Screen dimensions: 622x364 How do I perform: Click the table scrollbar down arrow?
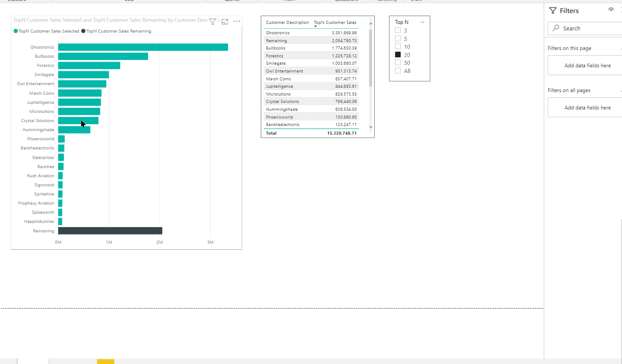pyautogui.click(x=371, y=127)
